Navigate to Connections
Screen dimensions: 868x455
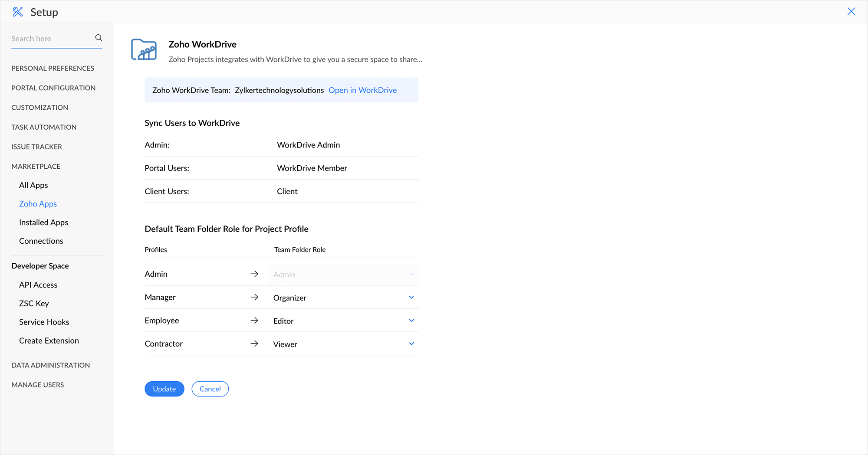(x=41, y=241)
